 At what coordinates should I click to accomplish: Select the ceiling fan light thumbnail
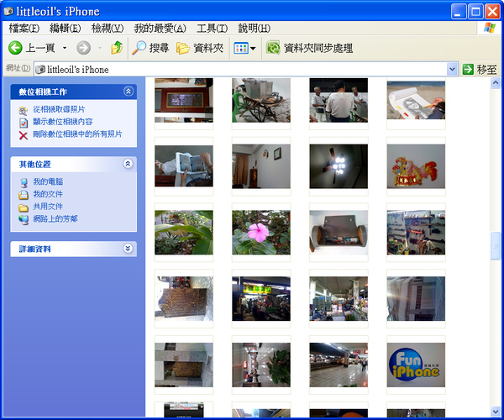[339, 166]
